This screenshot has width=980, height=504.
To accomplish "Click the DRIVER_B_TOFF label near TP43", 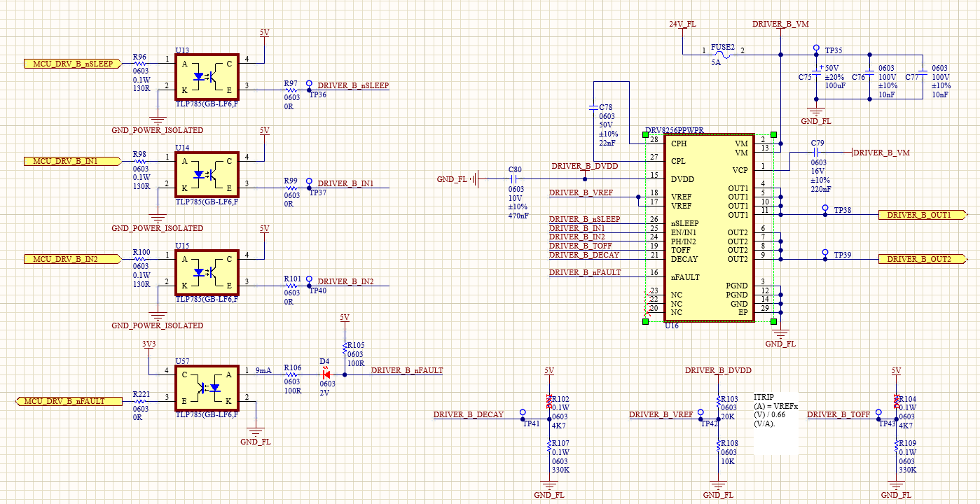I will pyautogui.click(x=838, y=414).
